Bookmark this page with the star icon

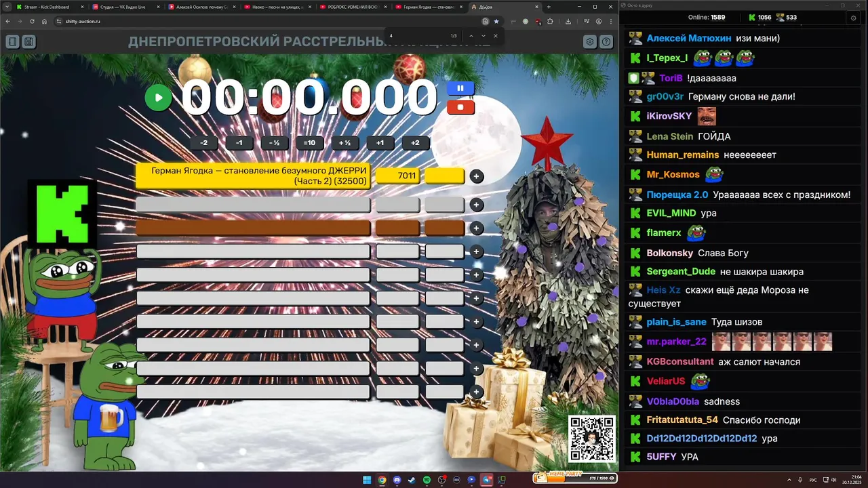pyautogui.click(x=496, y=21)
